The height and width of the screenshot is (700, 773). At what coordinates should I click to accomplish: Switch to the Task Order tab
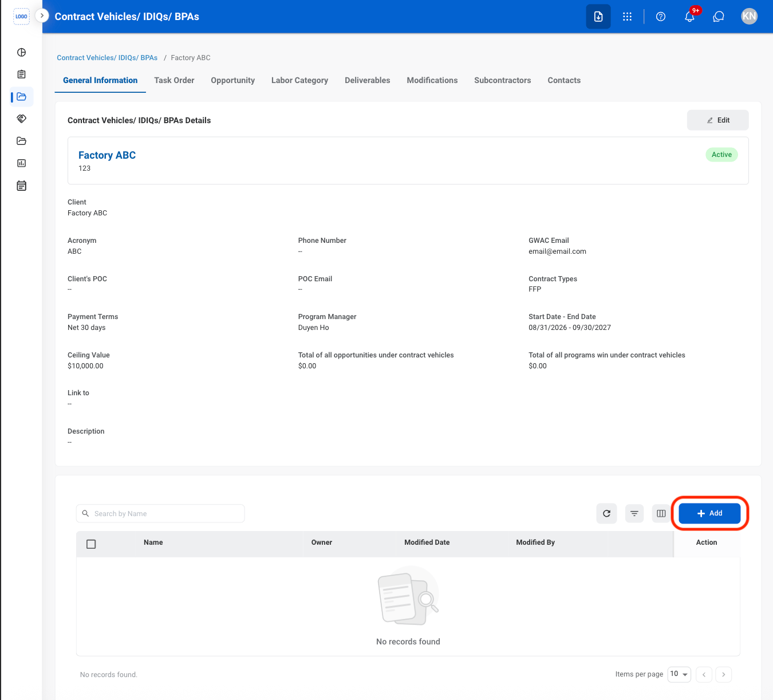click(174, 80)
